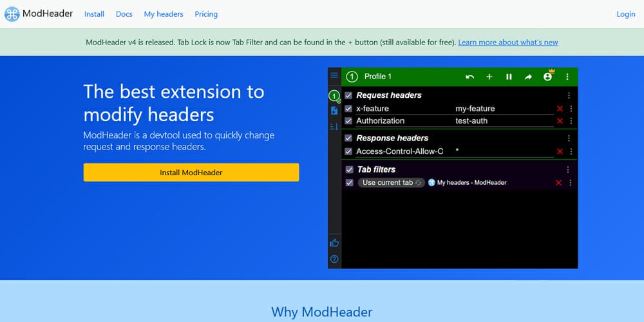Click the Request headers section title
The image size is (644, 322).
click(389, 95)
